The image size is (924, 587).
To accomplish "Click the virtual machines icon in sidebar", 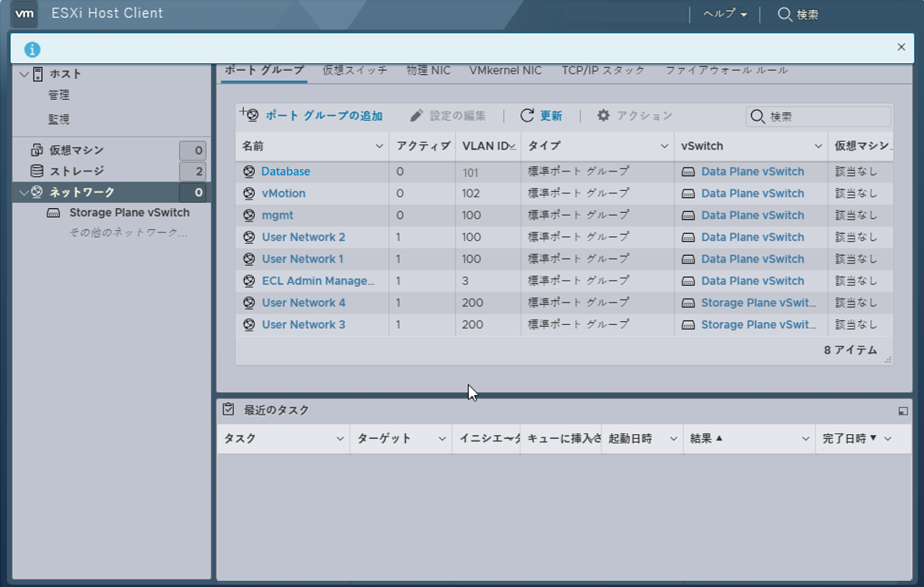I will click(x=37, y=150).
